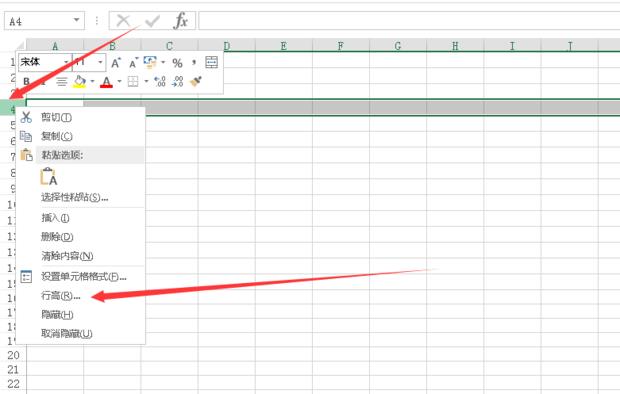Viewport: 620px width, 394px height.
Task: Click the comma style icon
Action: coord(194,63)
